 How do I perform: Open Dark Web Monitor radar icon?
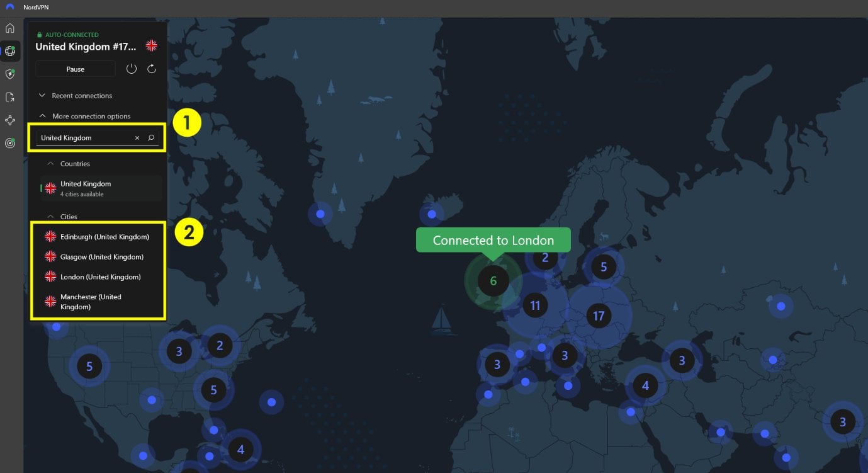(10, 143)
